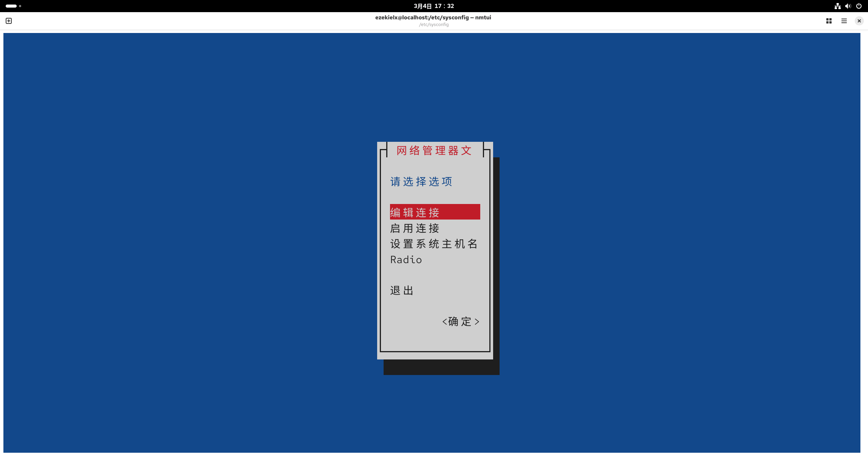This screenshot has height=455, width=868.
Task: Click the 请选择选项 prompt text
Action: [x=421, y=182]
